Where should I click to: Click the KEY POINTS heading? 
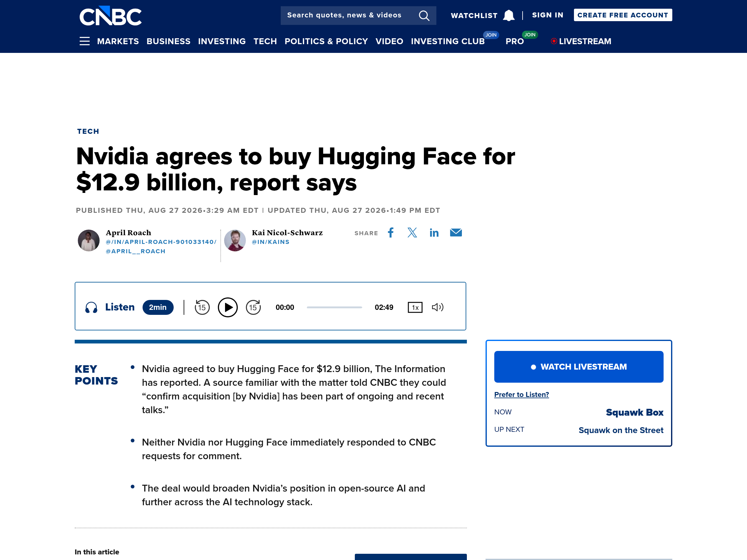tap(96, 375)
